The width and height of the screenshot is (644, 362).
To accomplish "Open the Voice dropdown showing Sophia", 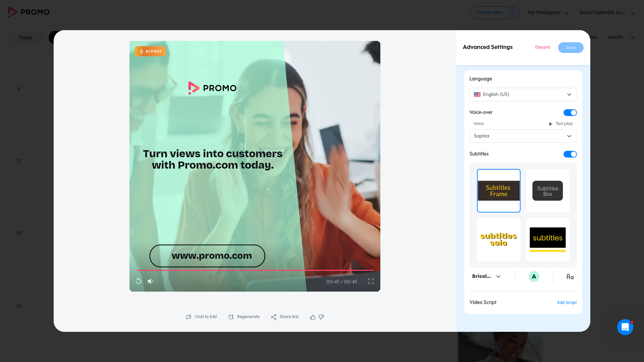I will [x=523, y=136].
